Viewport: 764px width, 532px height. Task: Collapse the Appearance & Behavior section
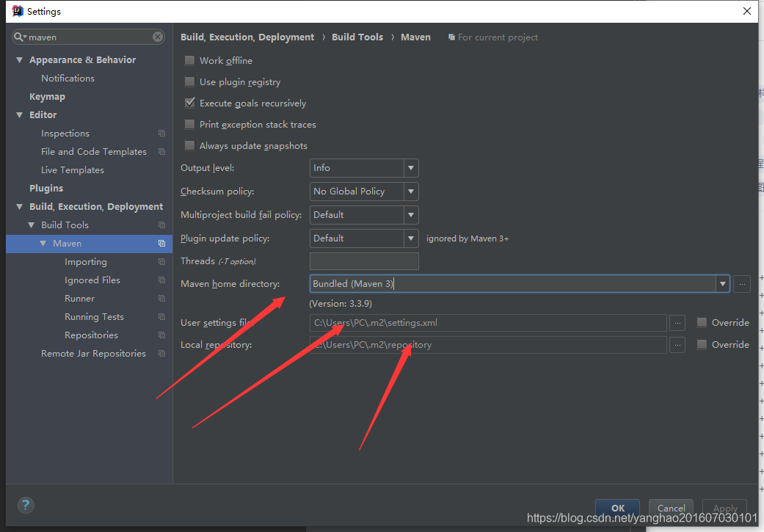click(x=20, y=60)
